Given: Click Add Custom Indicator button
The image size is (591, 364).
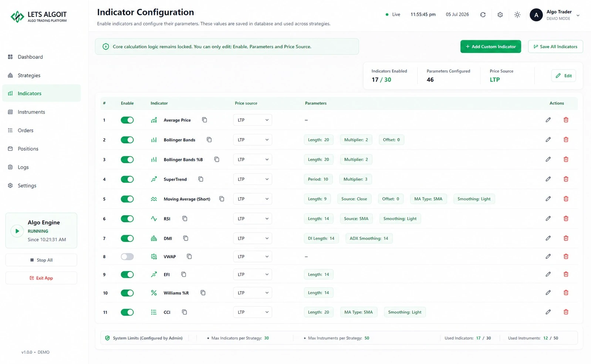Looking at the screenshot, I should (x=490, y=47).
